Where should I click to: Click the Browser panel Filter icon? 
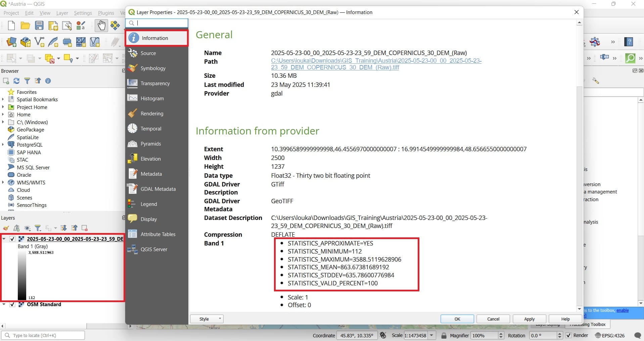[x=27, y=81]
